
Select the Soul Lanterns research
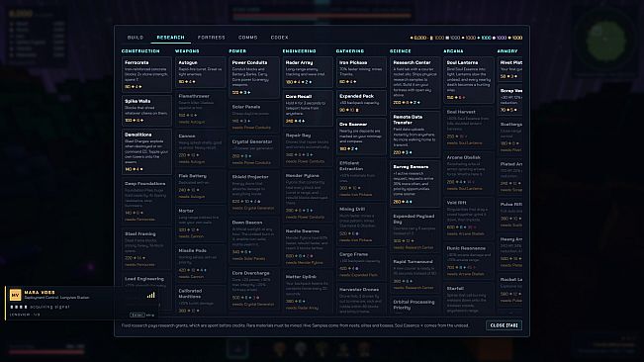pos(468,80)
